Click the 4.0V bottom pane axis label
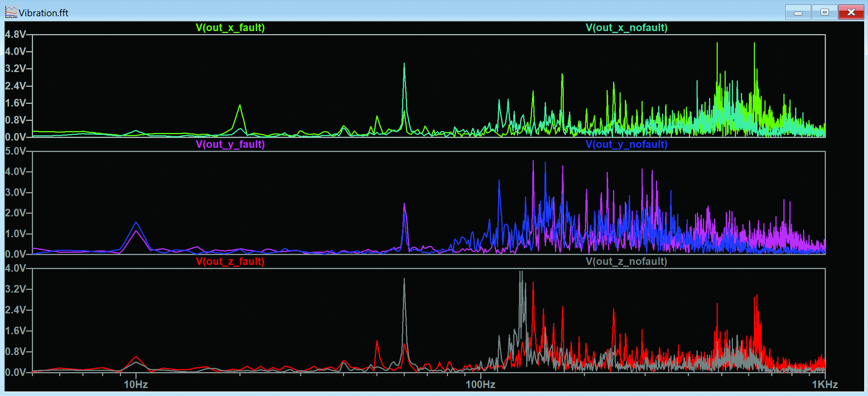 click(16, 268)
